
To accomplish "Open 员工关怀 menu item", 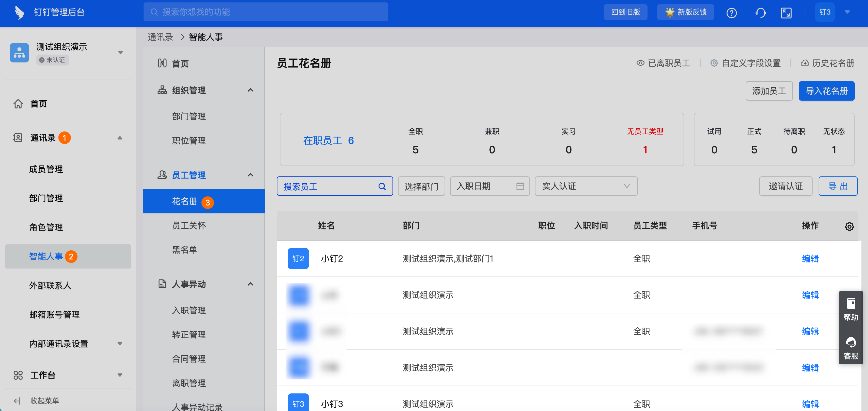I will pyautogui.click(x=189, y=226).
